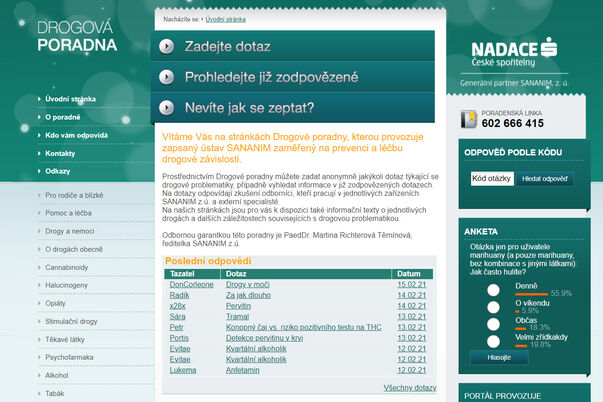The height and width of the screenshot is (402, 603).
Task: Click the phone icon beside Poradenská linka
Action: click(468, 119)
